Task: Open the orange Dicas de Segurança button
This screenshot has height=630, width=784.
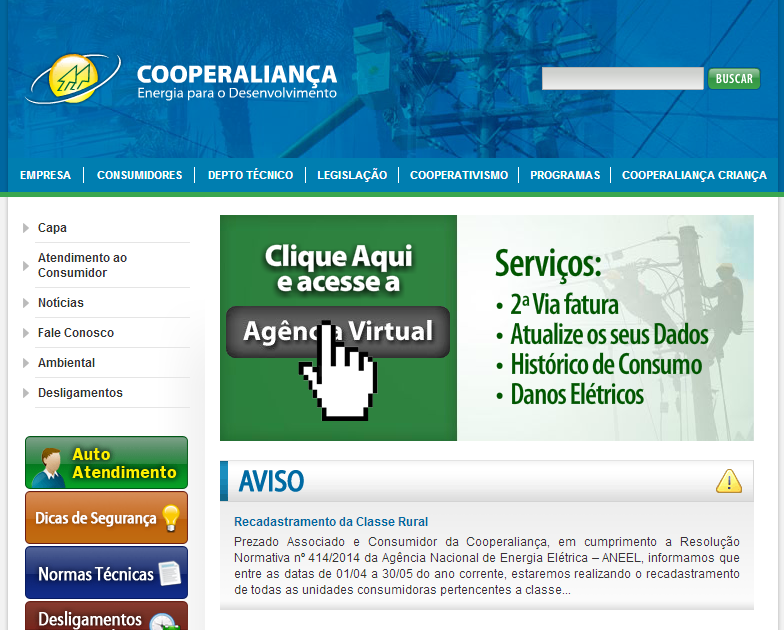Action: (106, 518)
